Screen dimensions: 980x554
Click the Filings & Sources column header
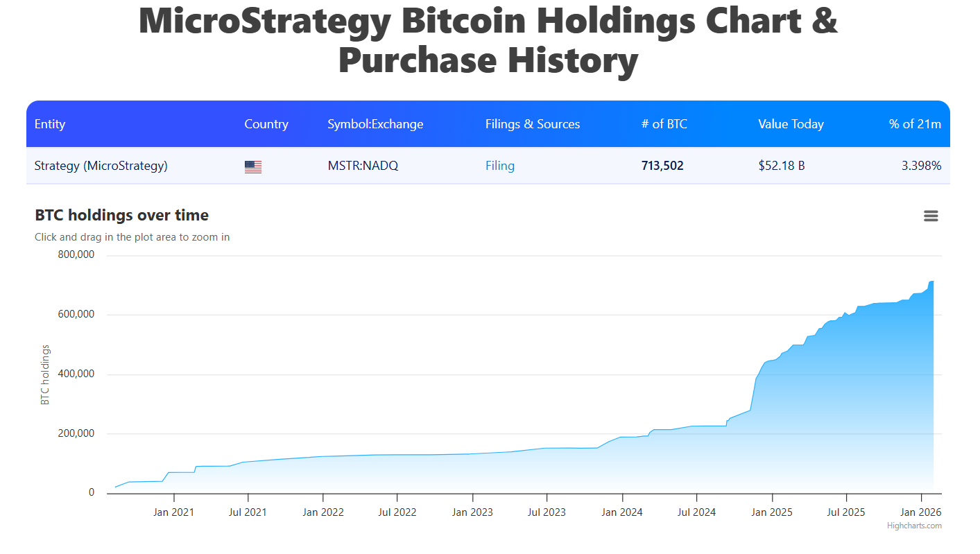[533, 124]
